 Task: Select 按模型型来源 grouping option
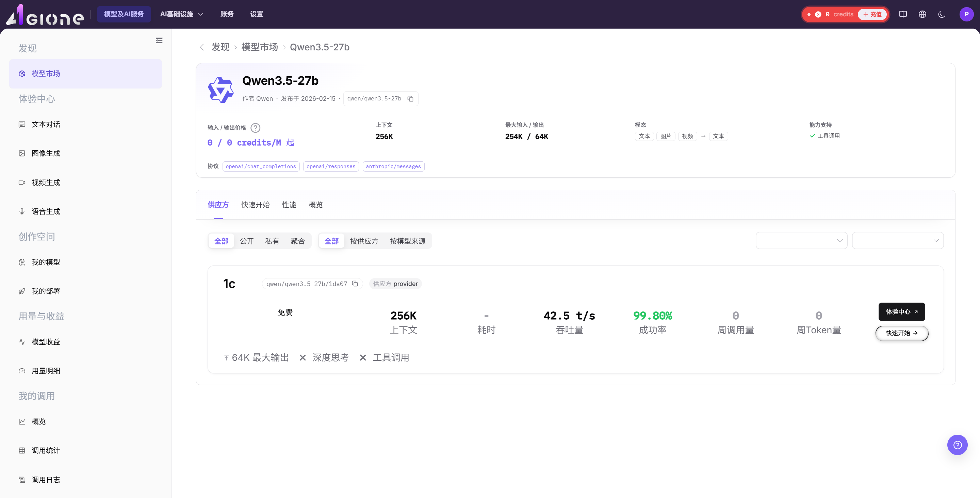point(407,241)
